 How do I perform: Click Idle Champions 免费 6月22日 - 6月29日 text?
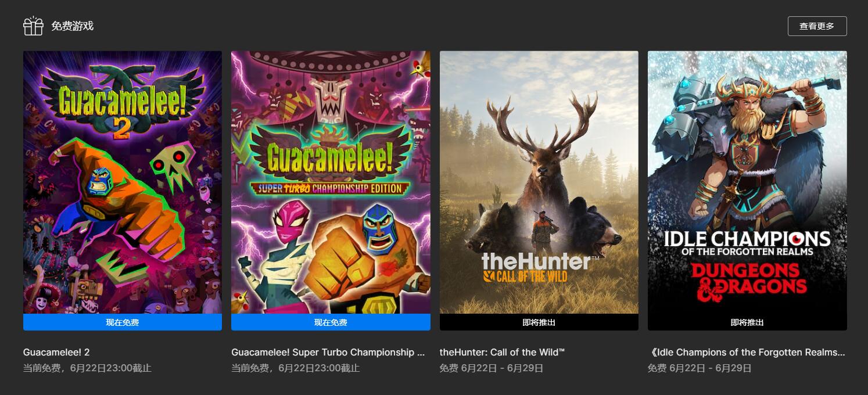click(700, 368)
